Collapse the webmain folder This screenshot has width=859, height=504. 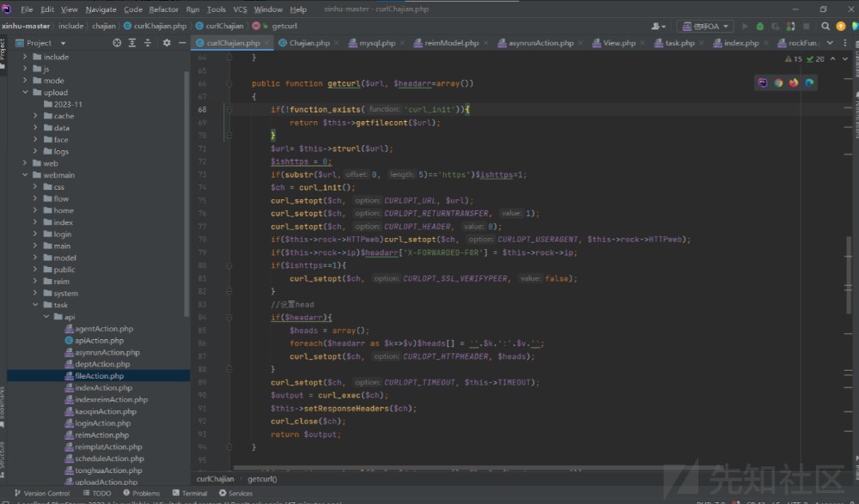[x=23, y=175]
